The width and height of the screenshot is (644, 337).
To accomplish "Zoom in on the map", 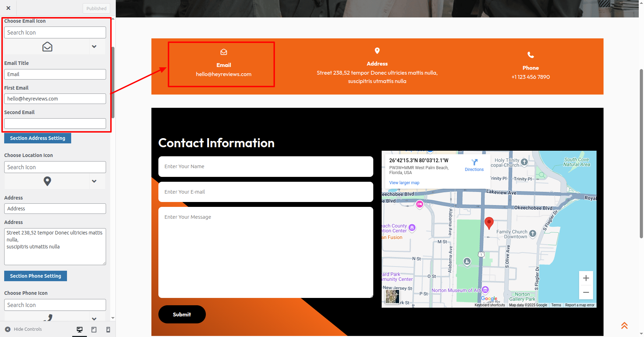I will [586, 278].
